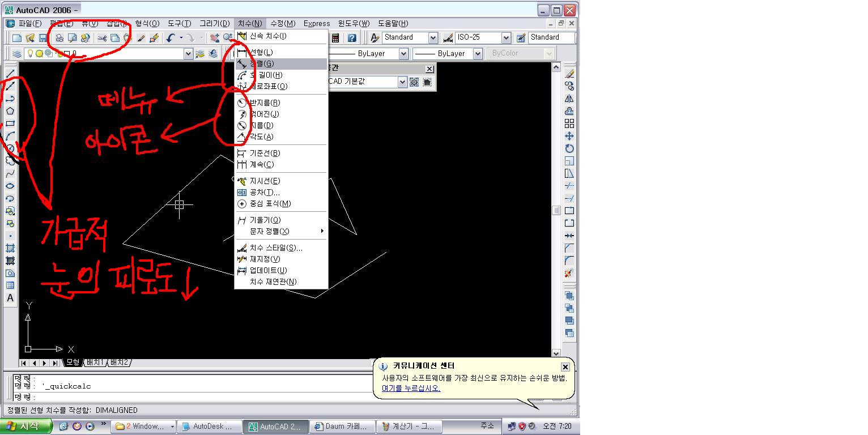Choose 중심 표식(M) entry
Image resolution: width=868 pixels, height=435 pixels.
pos(281,203)
